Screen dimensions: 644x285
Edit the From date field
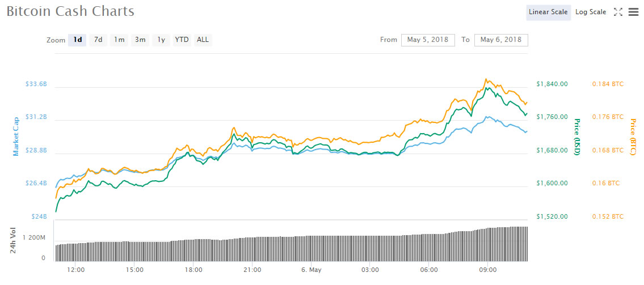point(428,40)
